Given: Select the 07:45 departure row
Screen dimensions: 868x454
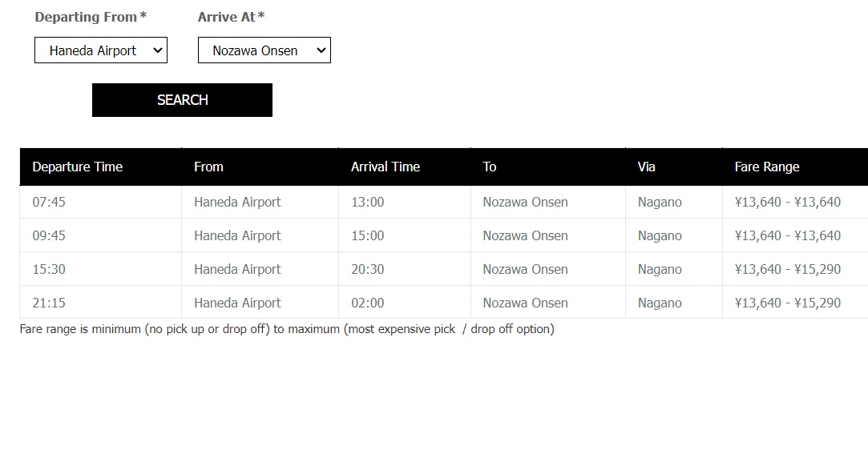Looking at the screenshot, I should [x=444, y=202].
